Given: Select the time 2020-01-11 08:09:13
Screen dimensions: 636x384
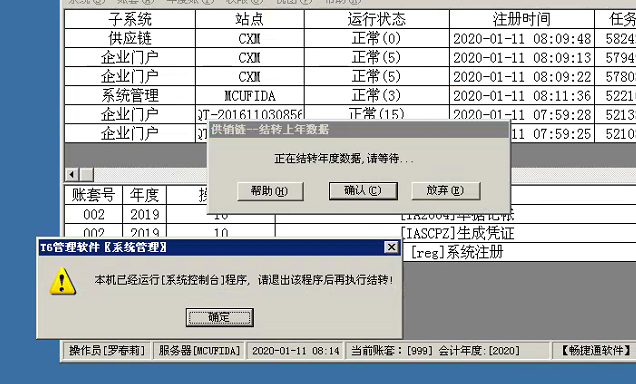Looking at the screenshot, I should click(x=522, y=57).
